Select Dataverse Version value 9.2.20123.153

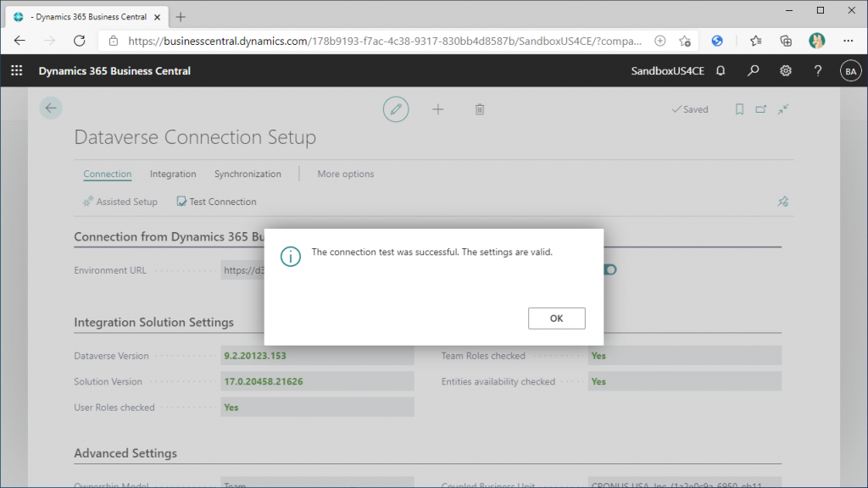[x=317, y=356]
